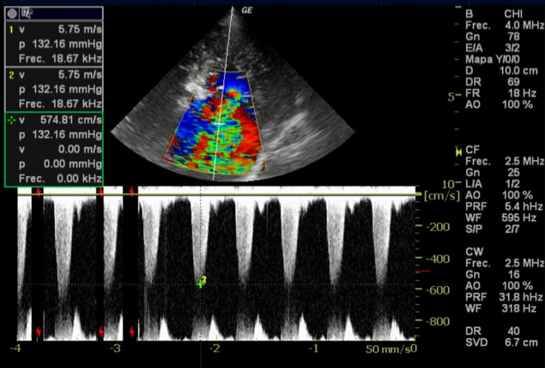The width and height of the screenshot is (545, 368).
Task: Click the -600 velocity scale label
Action: click(x=438, y=290)
